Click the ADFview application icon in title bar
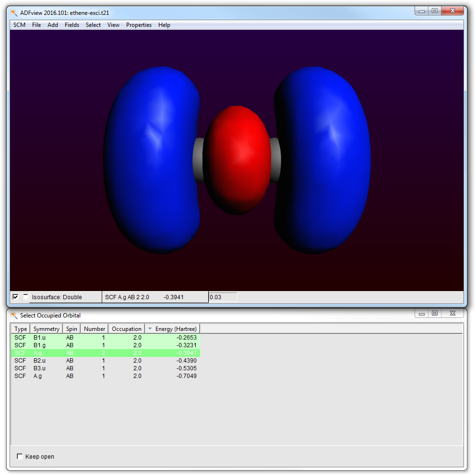Viewport: 476px width, 475px height. 14,13
